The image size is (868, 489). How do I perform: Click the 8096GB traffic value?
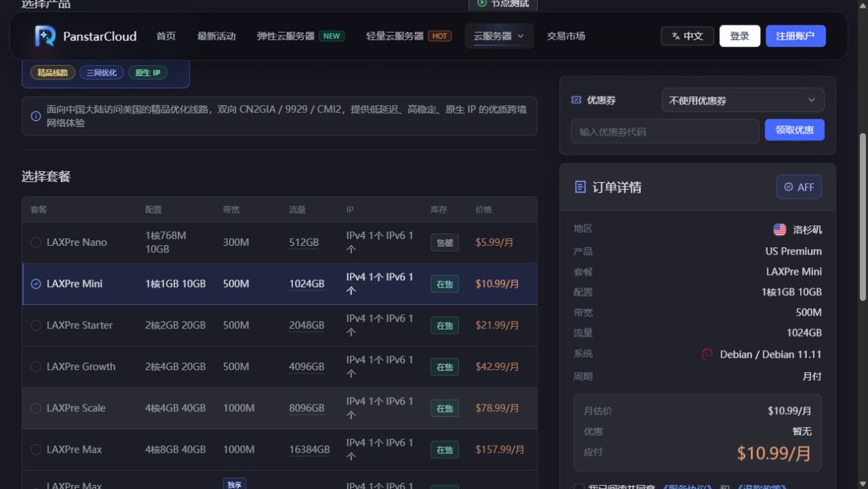[x=307, y=408]
